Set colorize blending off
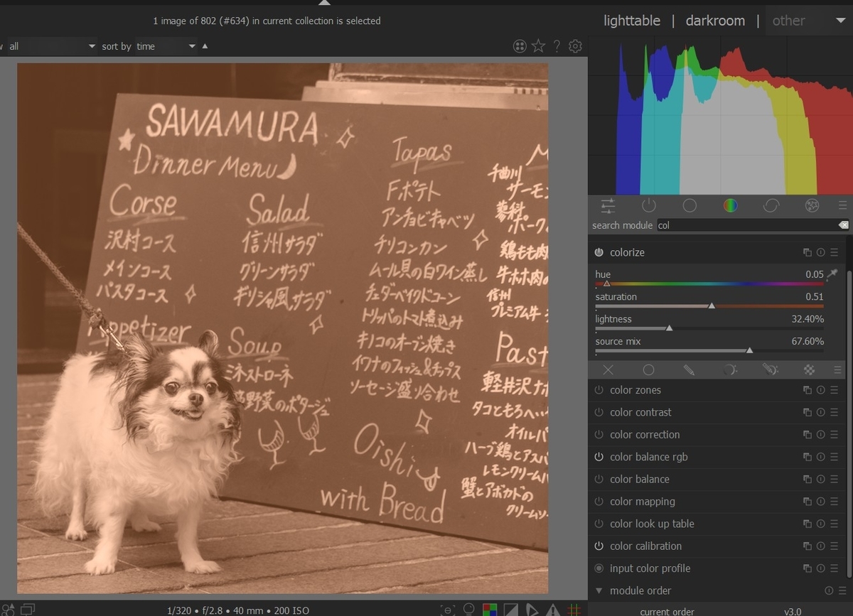 pyautogui.click(x=608, y=370)
